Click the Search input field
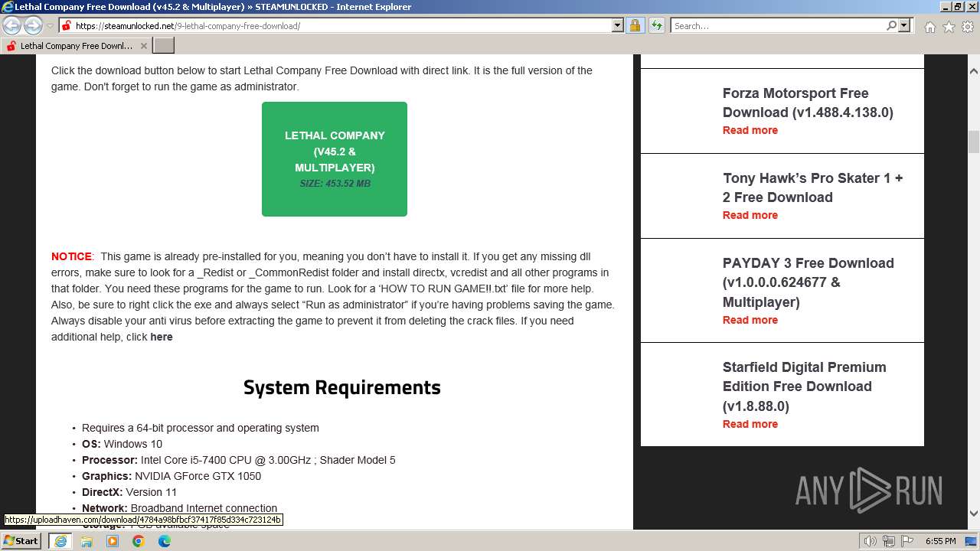Screen dimensions: 980x551 [778, 25]
